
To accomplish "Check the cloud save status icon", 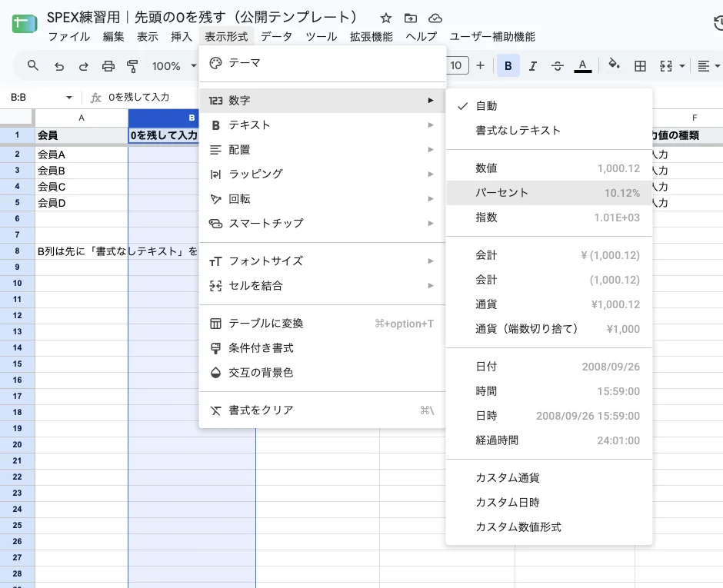I will coord(435,18).
